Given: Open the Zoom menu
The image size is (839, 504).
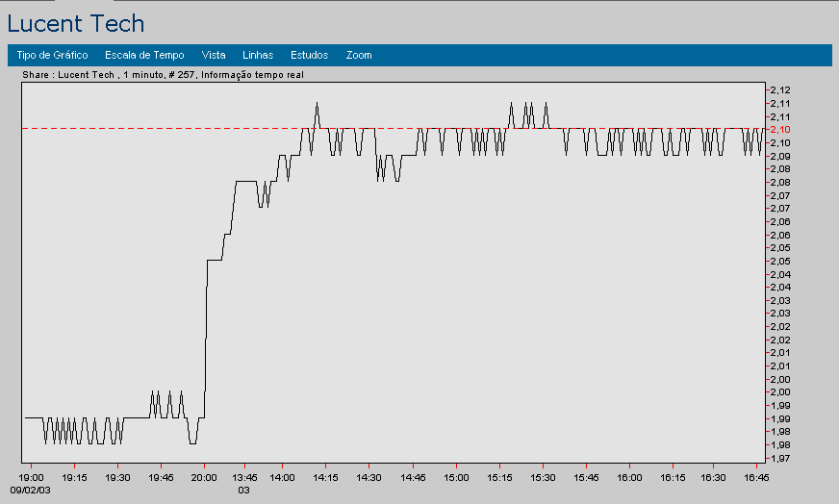Looking at the screenshot, I should tap(359, 55).
